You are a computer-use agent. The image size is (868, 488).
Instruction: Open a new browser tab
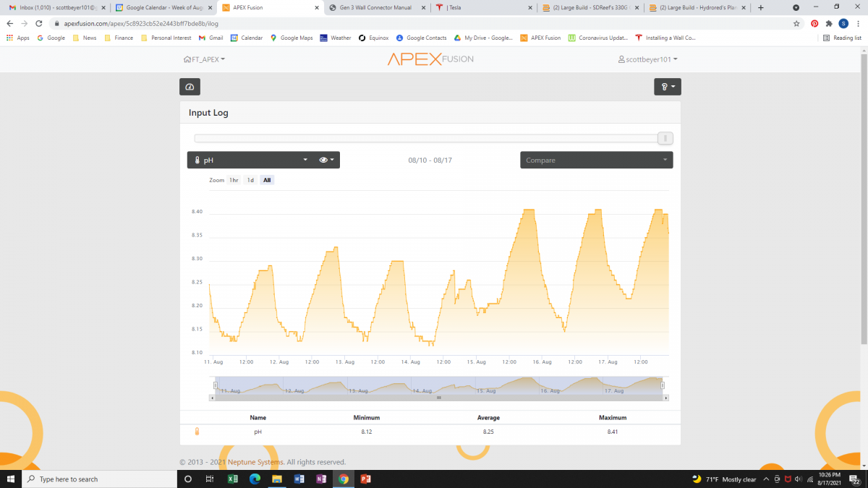coord(760,8)
